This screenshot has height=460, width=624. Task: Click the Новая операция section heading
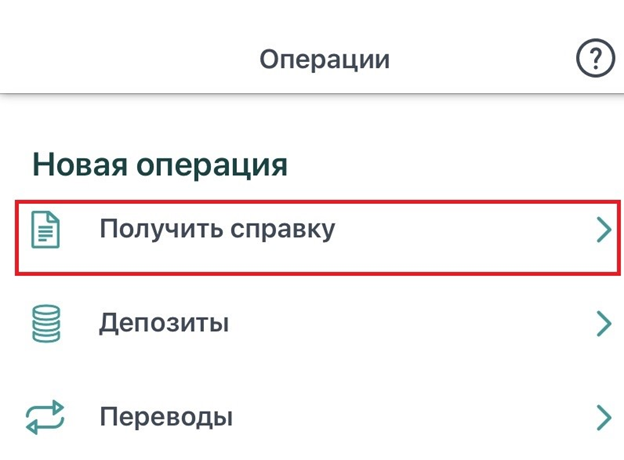coord(160,164)
